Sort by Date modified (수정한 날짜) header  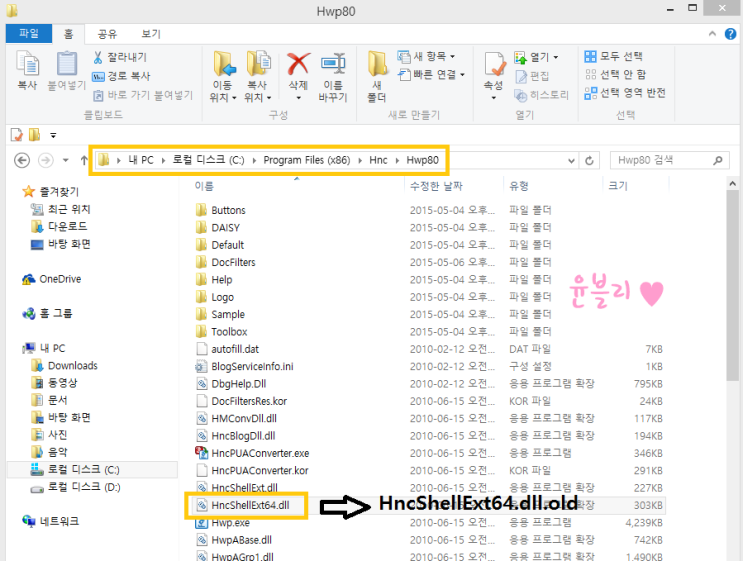coord(435,186)
